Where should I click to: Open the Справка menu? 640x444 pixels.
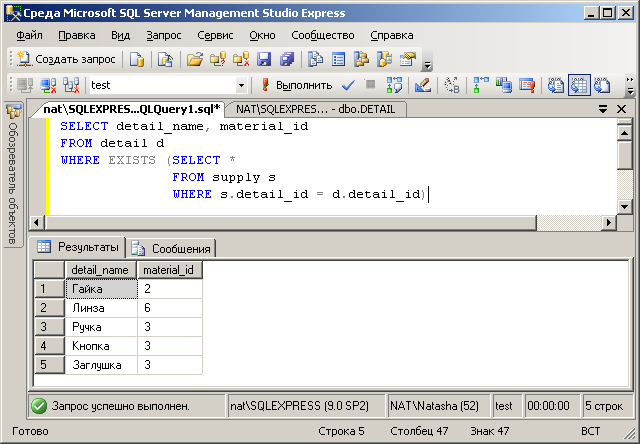(391, 36)
